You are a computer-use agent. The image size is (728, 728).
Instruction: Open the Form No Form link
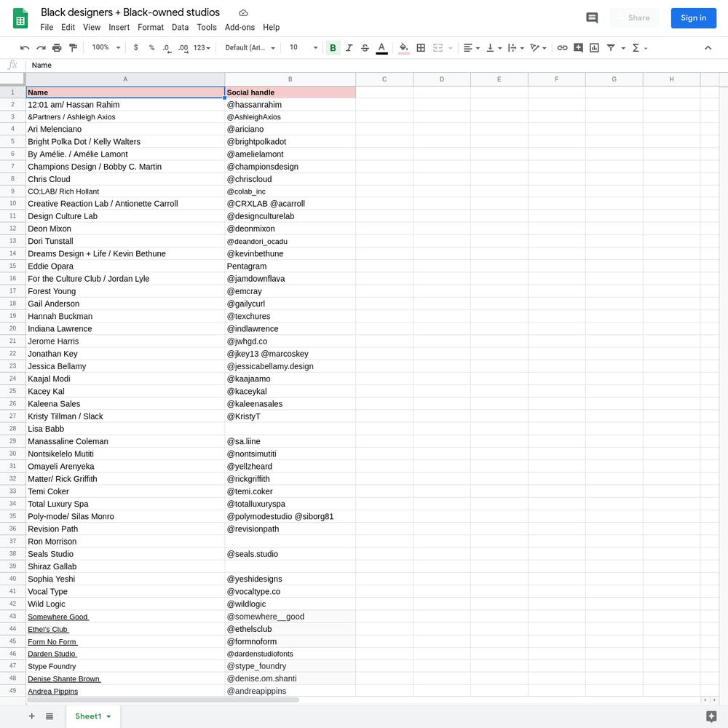52,641
